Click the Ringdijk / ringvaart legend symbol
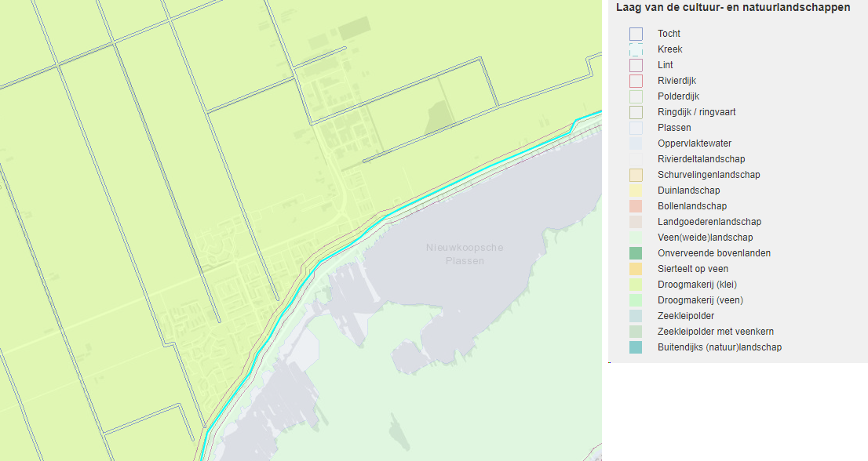Screen dimensions: 868x461 click(636, 112)
